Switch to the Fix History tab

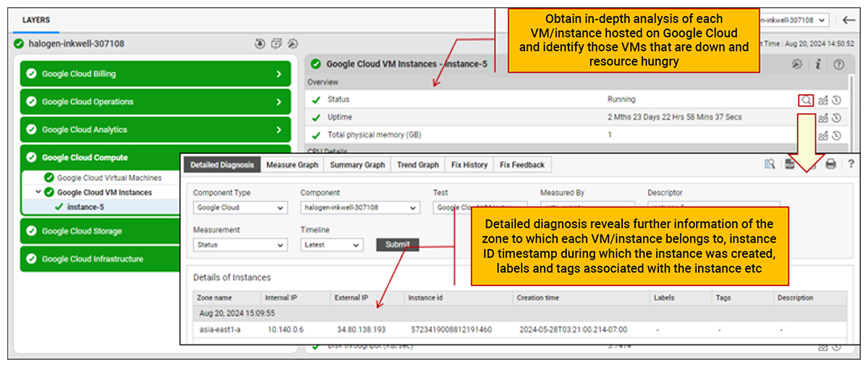pos(469,165)
